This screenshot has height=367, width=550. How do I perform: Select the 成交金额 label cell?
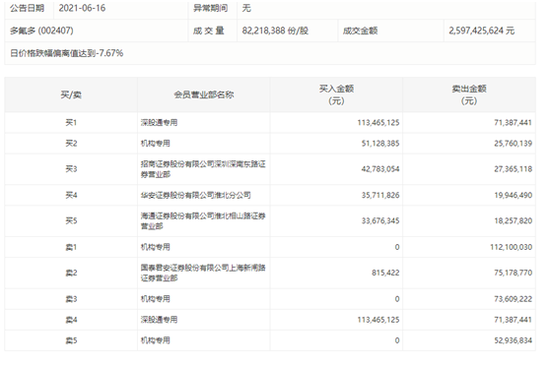point(360,31)
